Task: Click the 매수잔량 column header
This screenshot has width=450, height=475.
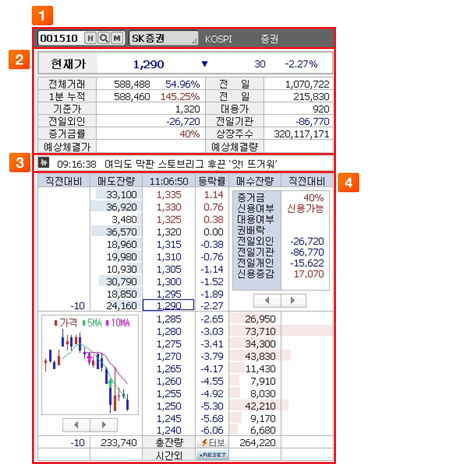Action: pos(255,181)
